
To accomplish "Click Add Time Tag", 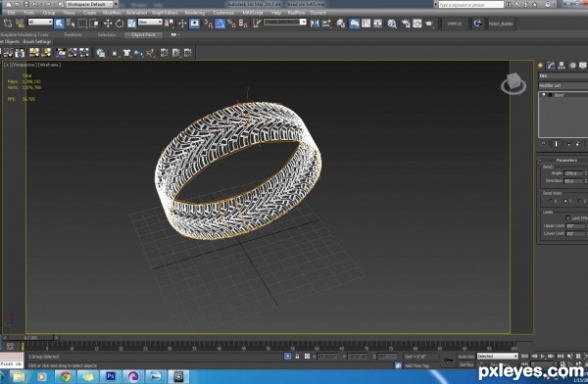I will pyautogui.click(x=416, y=365).
